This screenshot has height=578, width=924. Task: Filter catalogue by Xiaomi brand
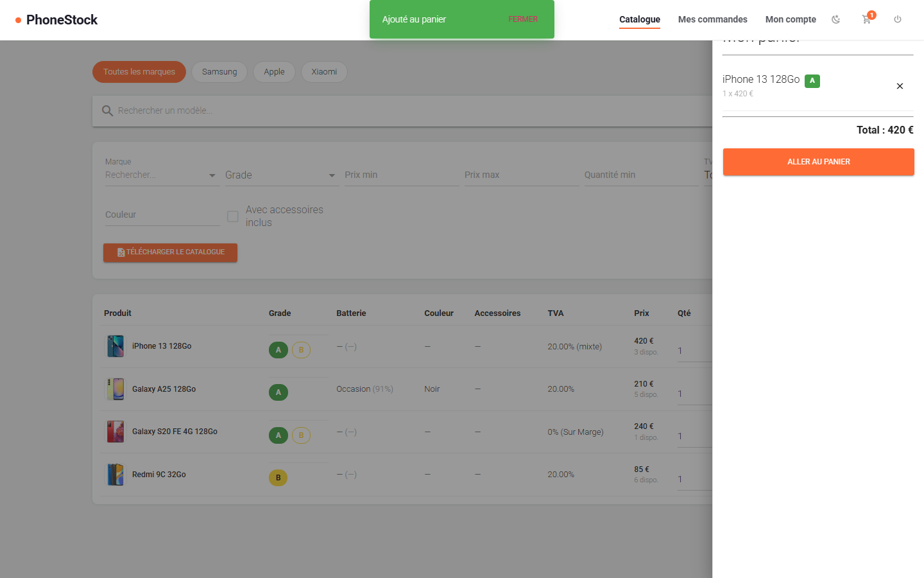[324, 72]
